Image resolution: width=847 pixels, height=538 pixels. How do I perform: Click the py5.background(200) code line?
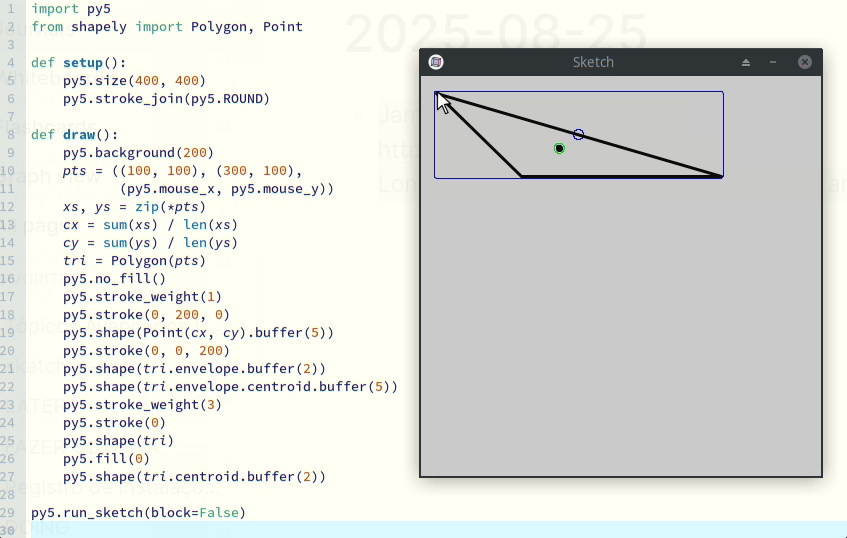137,152
